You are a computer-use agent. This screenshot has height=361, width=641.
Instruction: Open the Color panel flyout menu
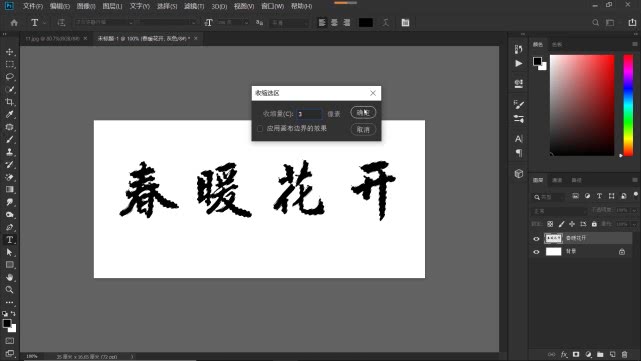[x=635, y=44]
